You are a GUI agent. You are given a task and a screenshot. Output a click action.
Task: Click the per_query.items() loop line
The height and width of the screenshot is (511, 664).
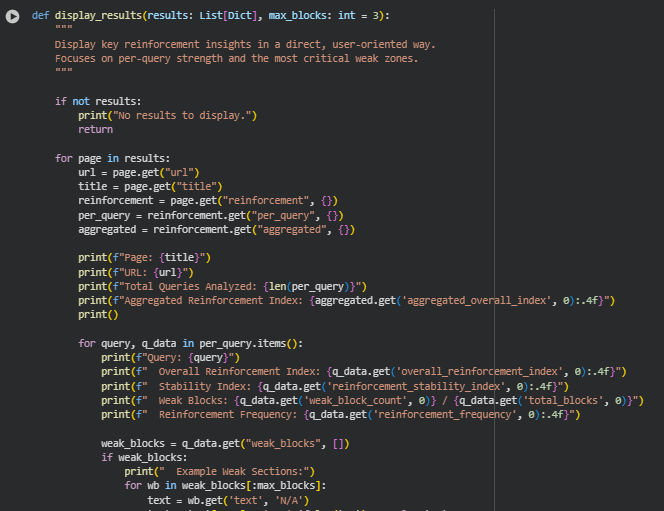190,343
